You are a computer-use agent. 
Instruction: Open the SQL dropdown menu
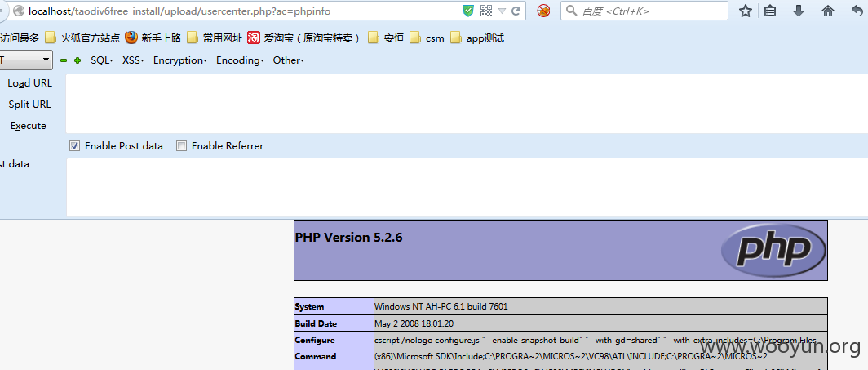coord(102,60)
